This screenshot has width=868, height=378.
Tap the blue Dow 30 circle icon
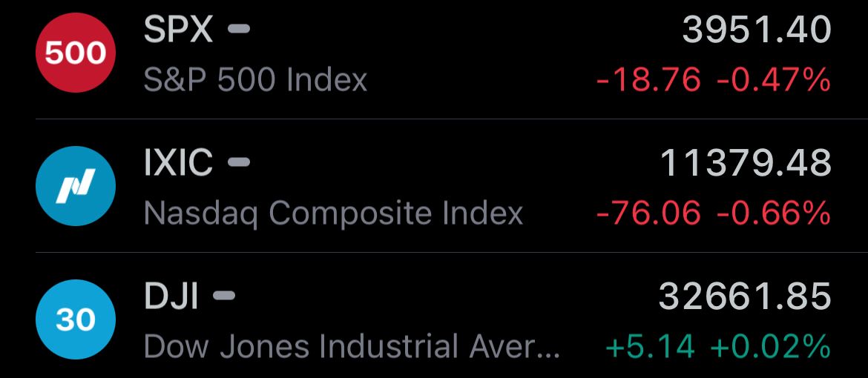[75, 319]
